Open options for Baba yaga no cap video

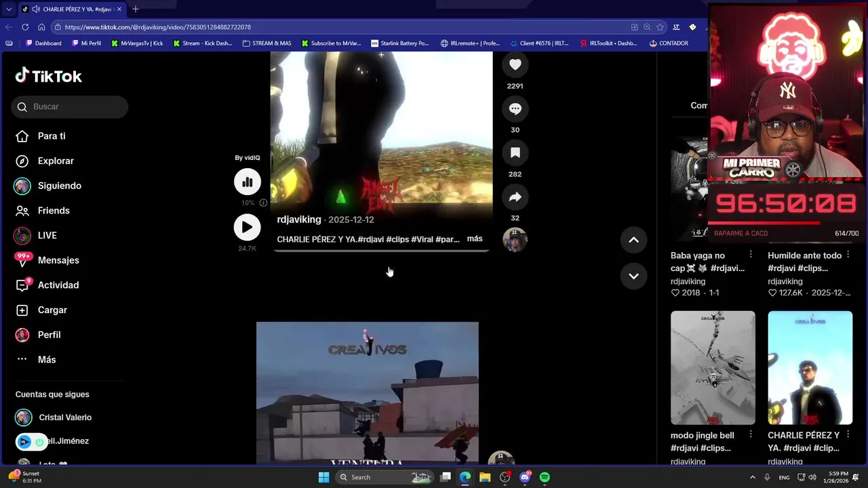pyautogui.click(x=751, y=255)
